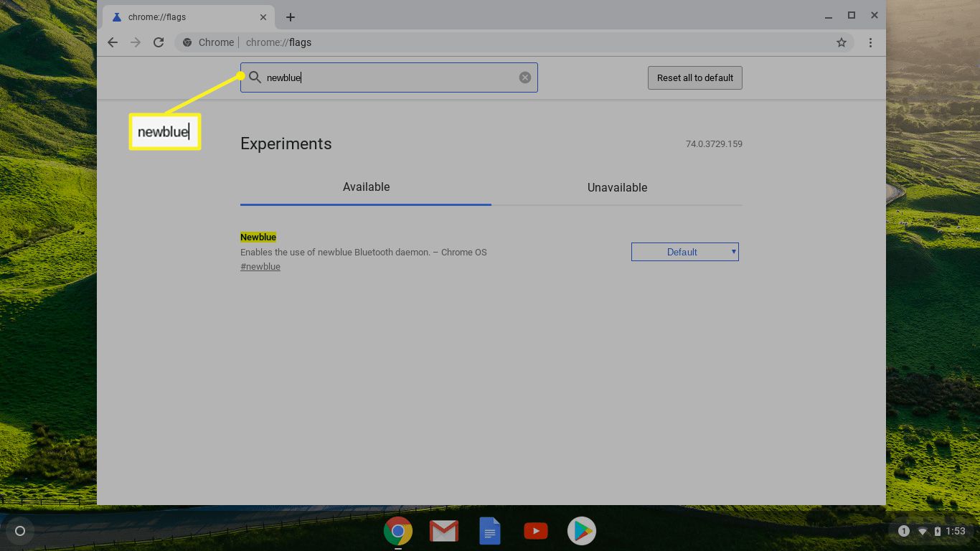Follow the #newblue anchor link
Viewport: 980px width, 551px height.
pyautogui.click(x=260, y=267)
